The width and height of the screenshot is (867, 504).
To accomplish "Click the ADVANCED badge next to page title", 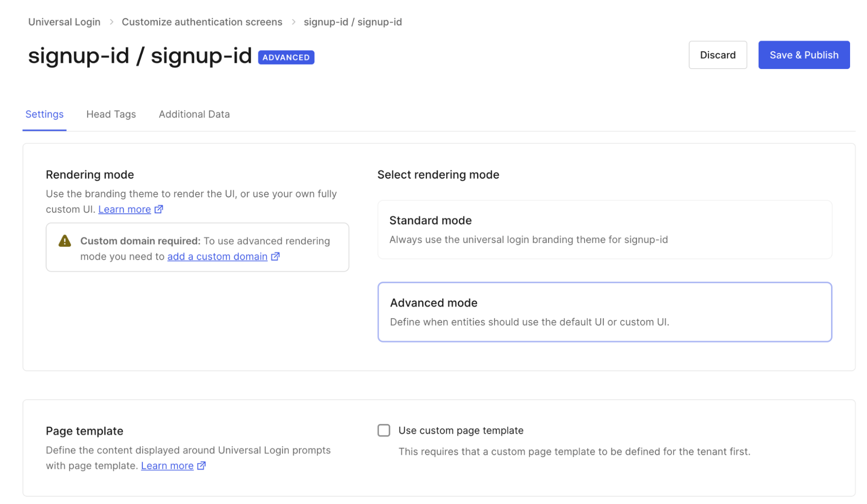I will pyautogui.click(x=286, y=57).
